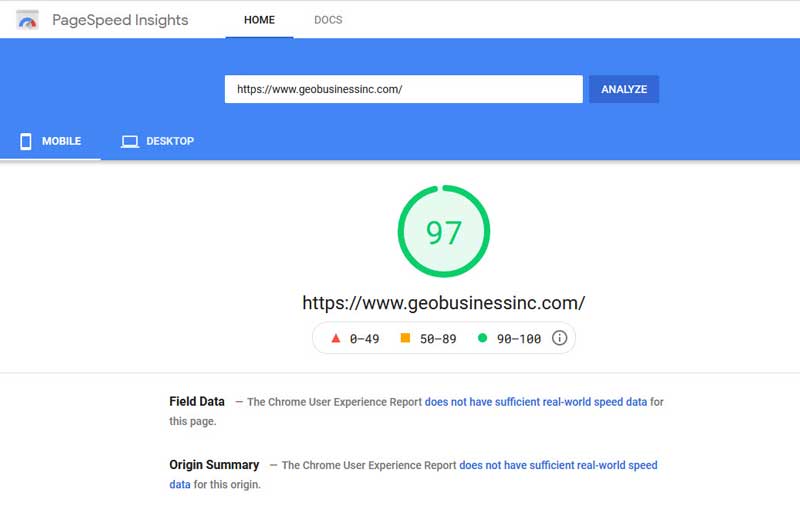This screenshot has width=800, height=515.
Task: Click the PageSpeed Insights speedometer logo
Action: coord(27,20)
